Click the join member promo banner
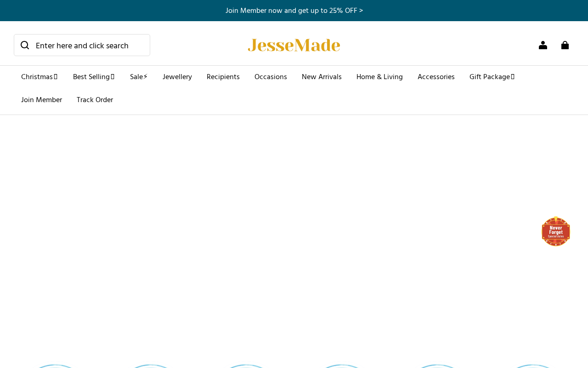The width and height of the screenshot is (588, 368). pyautogui.click(x=294, y=11)
